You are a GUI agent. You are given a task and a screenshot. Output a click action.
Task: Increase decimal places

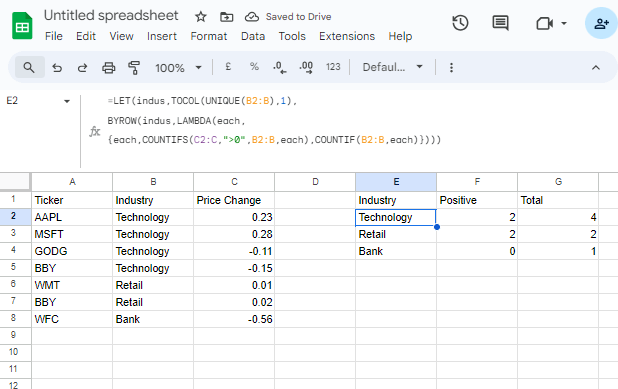[306, 67]
